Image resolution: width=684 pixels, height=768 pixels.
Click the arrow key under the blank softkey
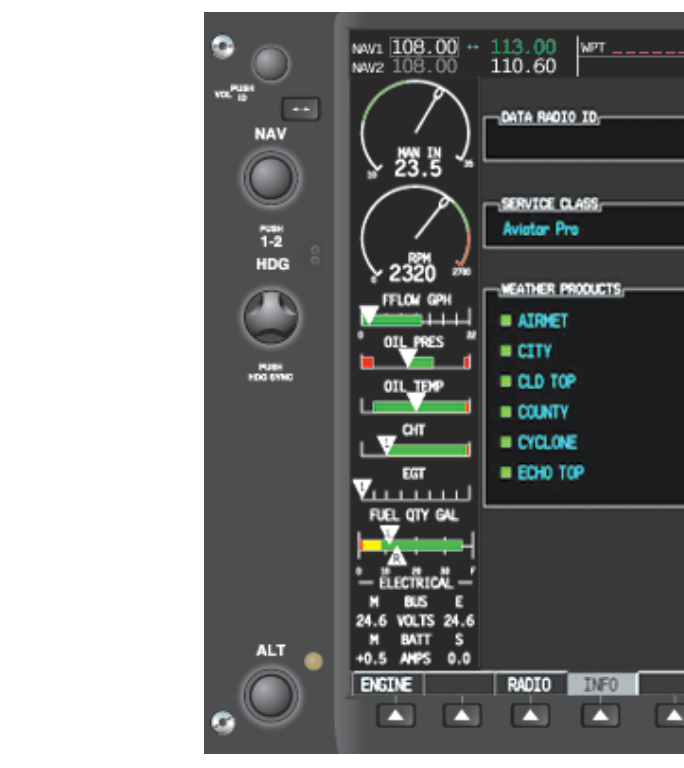coord(462,715)
